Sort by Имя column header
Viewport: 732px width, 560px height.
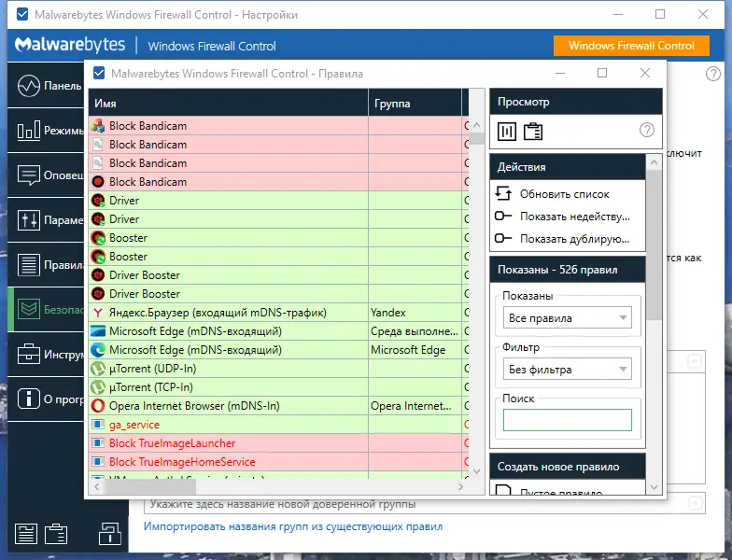click(x=228, y=103)
